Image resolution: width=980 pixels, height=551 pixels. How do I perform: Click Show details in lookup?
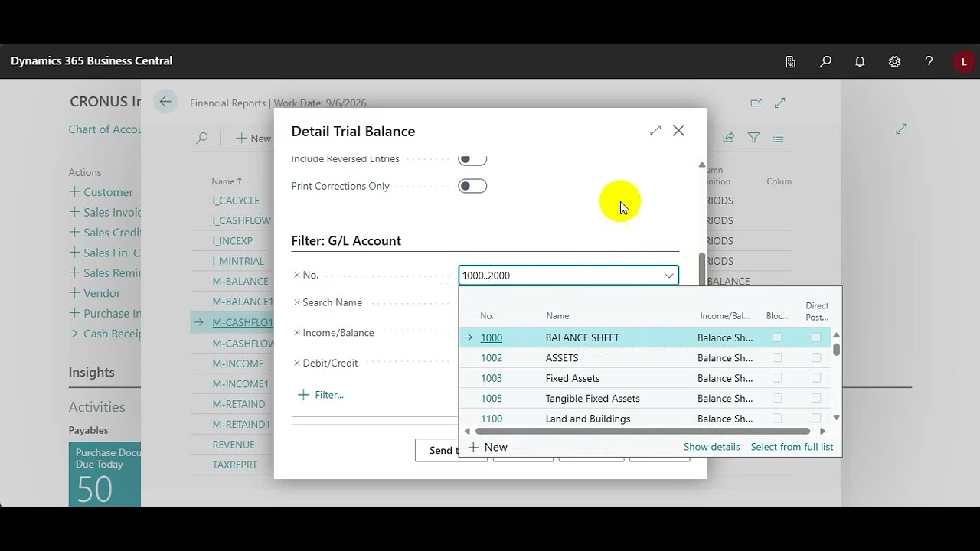tap(711, 447)
